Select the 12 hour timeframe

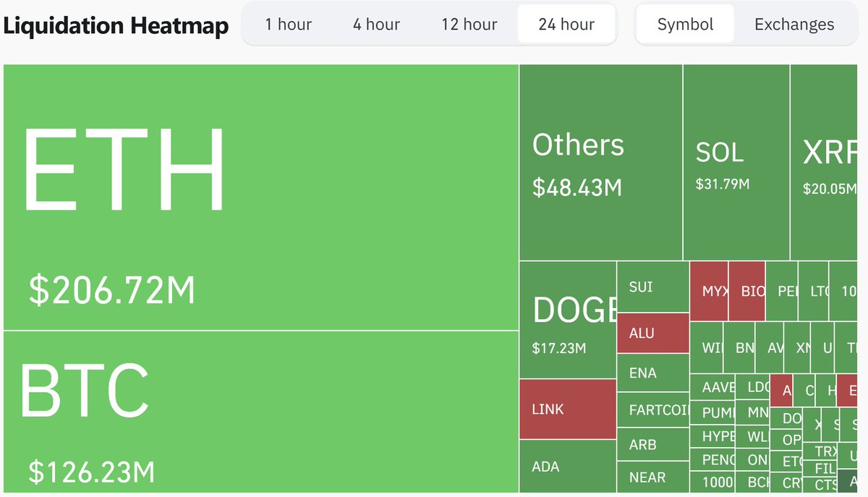click(x=469, y=24)
